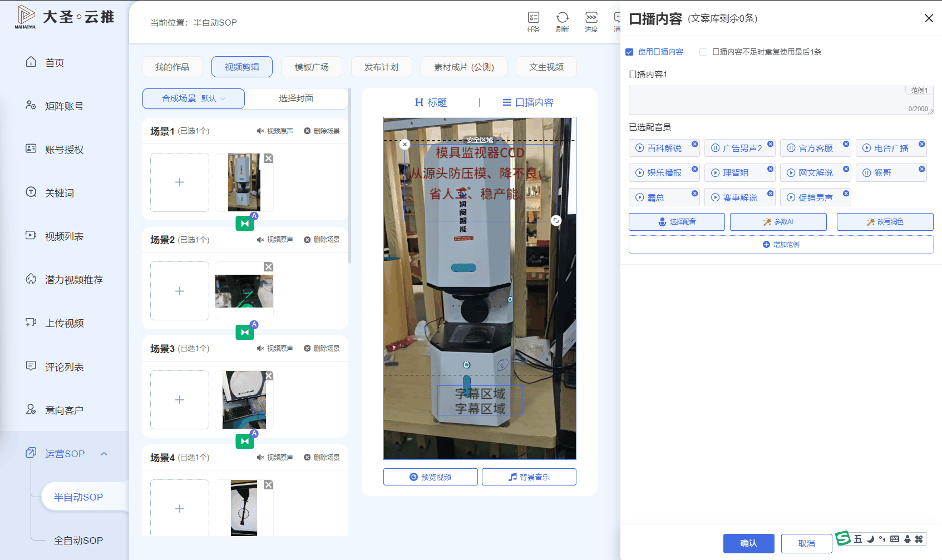Mute original sound for 场景3

[x=274, y=349]
